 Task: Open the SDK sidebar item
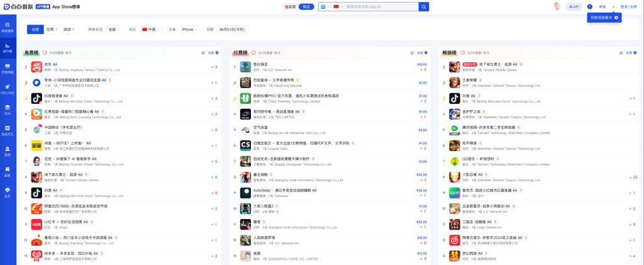[8, 110]
